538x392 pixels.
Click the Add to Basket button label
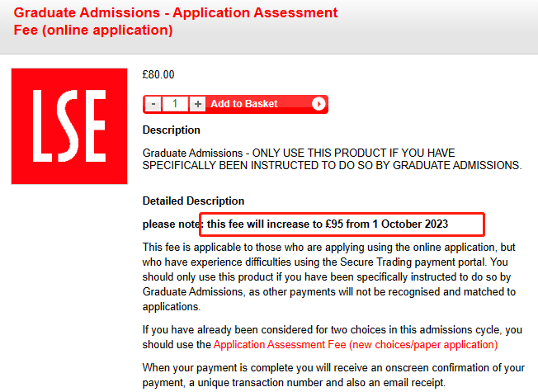244,104
